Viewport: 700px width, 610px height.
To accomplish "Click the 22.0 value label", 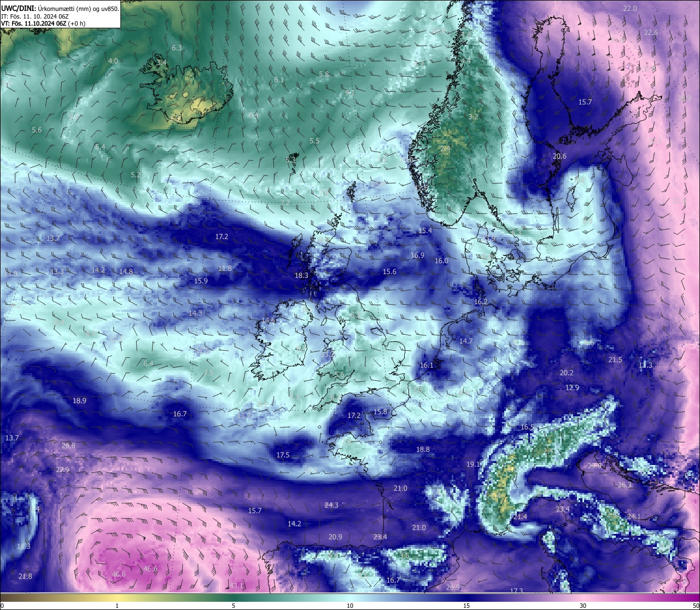I will 631,8.
